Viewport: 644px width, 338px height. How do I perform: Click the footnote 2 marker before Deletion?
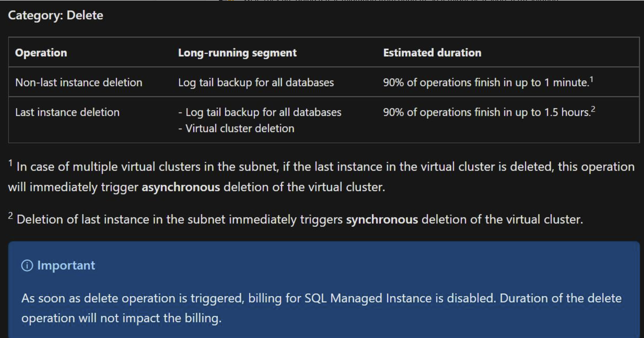[10, 216]
